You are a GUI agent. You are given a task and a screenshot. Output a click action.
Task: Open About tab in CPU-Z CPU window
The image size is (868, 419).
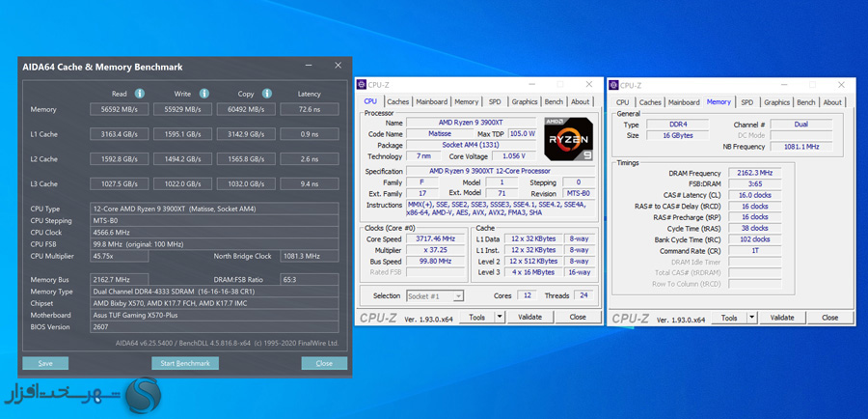pos(581,101)
